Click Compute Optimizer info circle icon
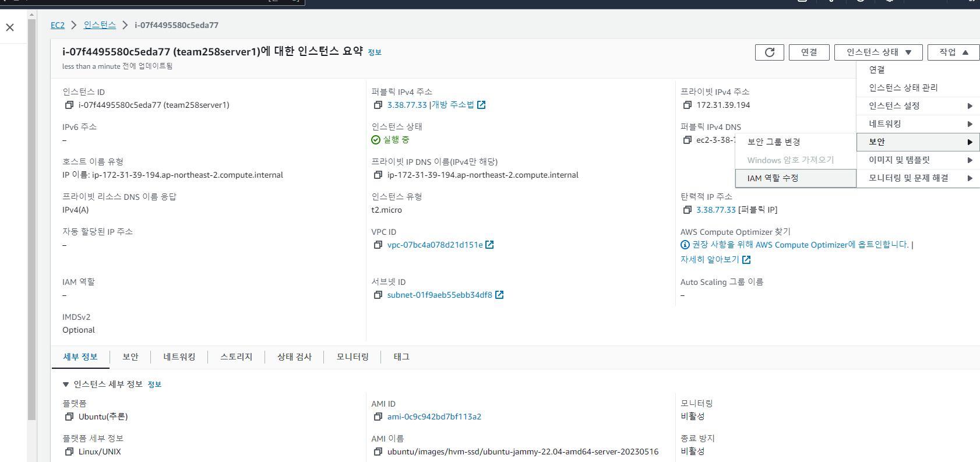 coord(685,245)
